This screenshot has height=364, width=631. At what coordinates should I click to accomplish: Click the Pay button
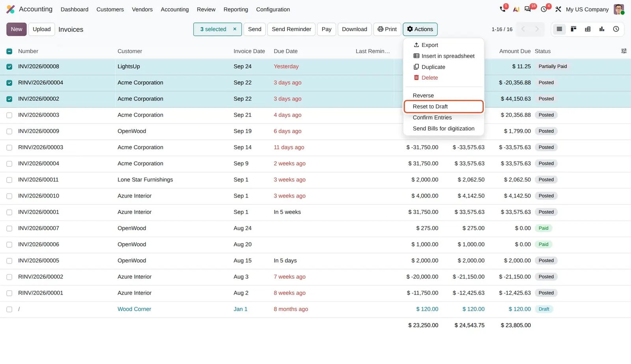tap(327, 29)
